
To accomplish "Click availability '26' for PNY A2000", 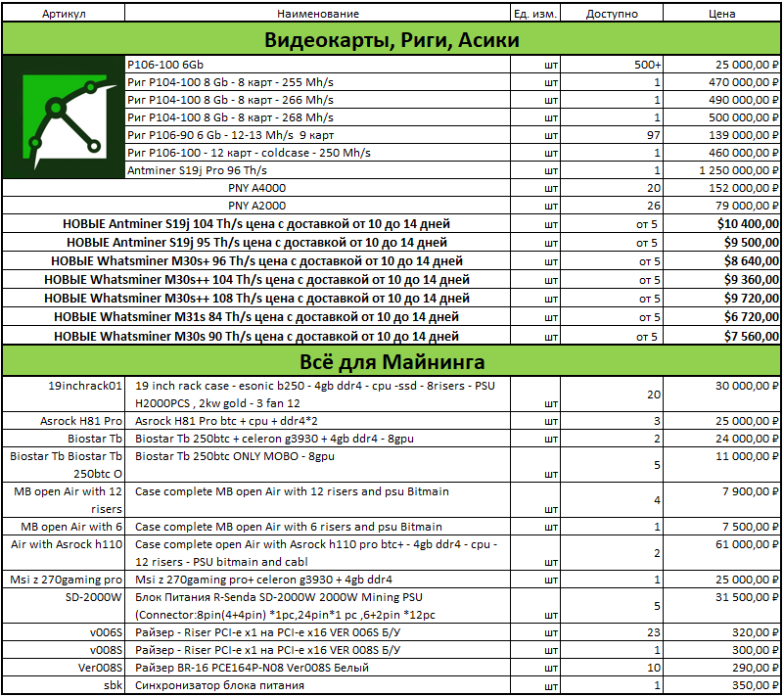I will (654, 206).
